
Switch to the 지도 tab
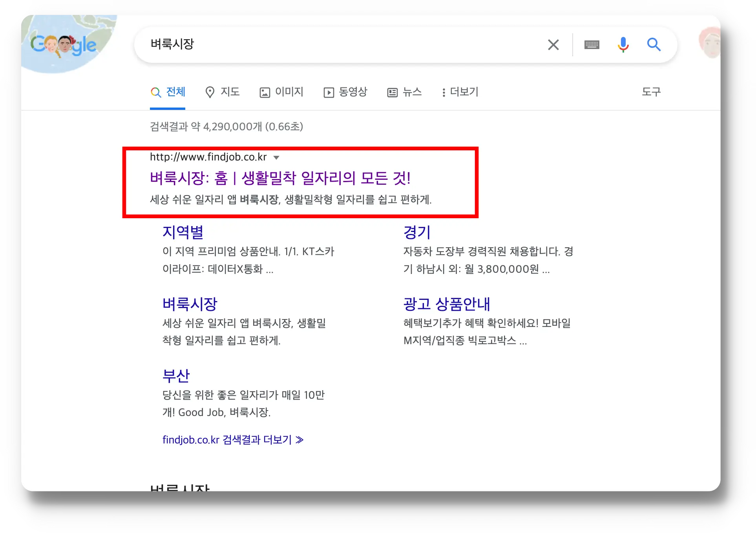[x=222, y=92]
